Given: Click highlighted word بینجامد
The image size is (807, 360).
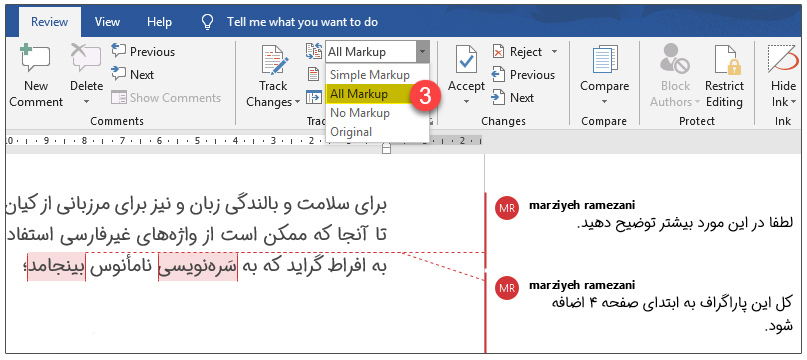Looking at the screenshot, I should (x=56, y=267).
